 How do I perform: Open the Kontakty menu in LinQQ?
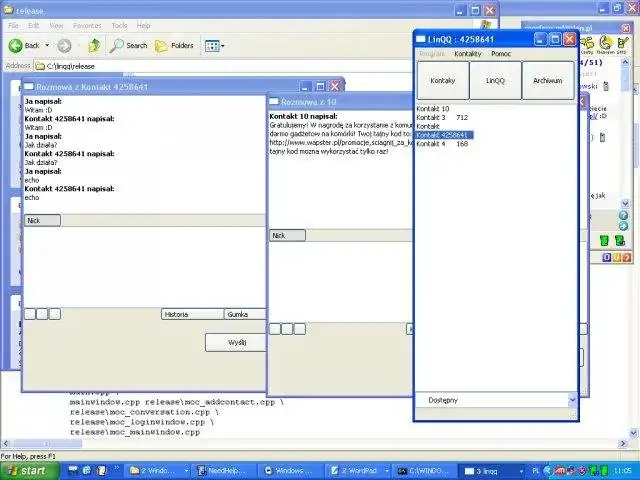coord(468,54)
